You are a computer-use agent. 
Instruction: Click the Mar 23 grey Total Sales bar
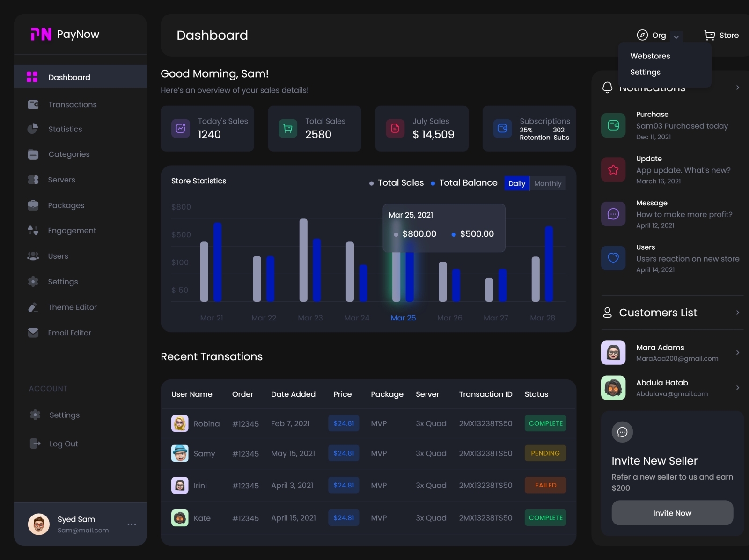[x=303, y=260]
